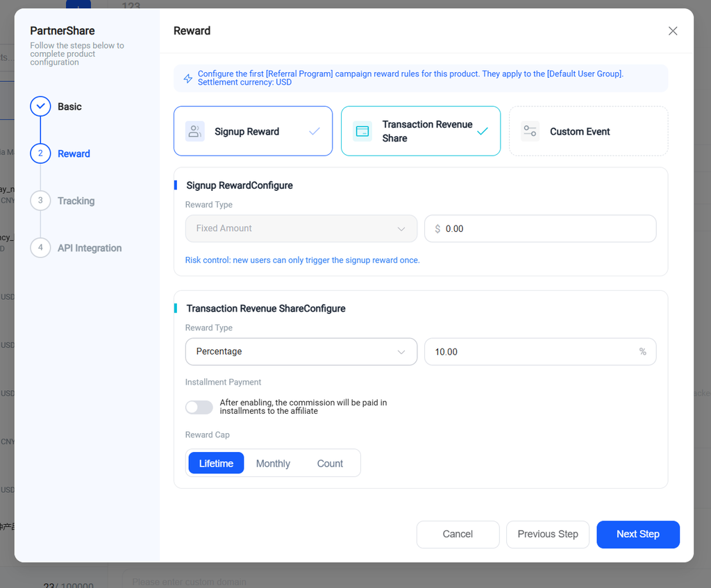Screen dimensions: 711x588
Task: Click the Basic step checkmark circle
Action: [40, 106]
